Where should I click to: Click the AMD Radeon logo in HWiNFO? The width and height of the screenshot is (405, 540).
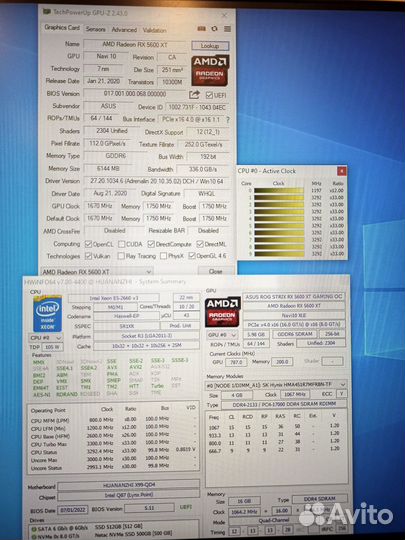pyautogui.click(x=222, y=312)
